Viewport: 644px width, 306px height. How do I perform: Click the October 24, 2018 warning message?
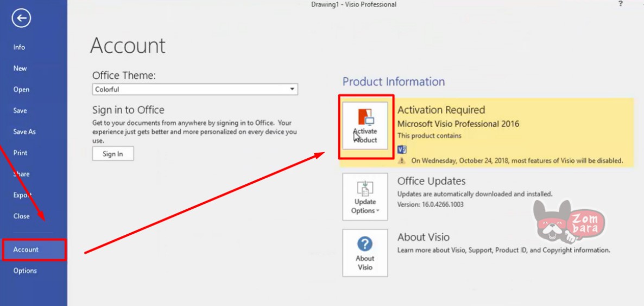click(x=517, y=160)
